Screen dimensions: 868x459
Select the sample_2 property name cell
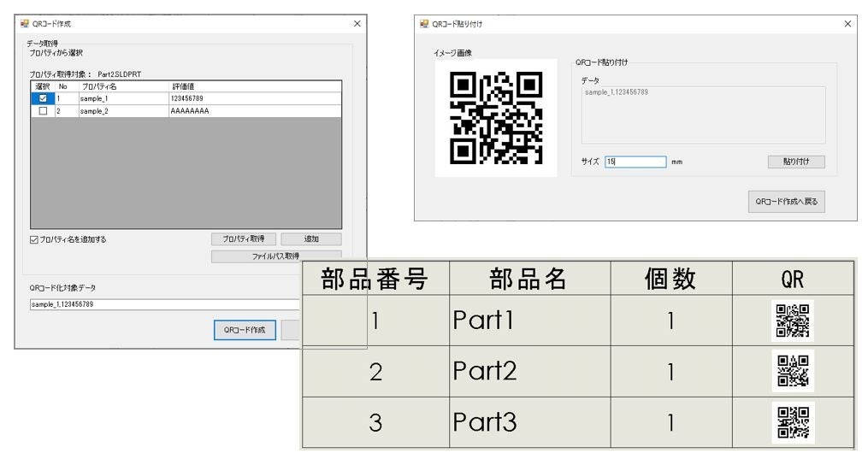point(123,111)
